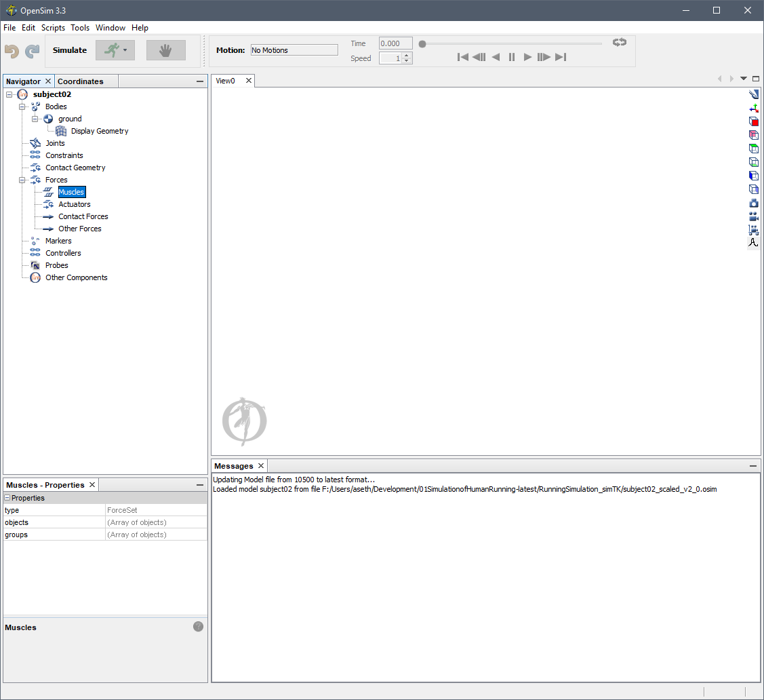Toggle looped motion playback
764x700 pixels.
click(619, 42)
